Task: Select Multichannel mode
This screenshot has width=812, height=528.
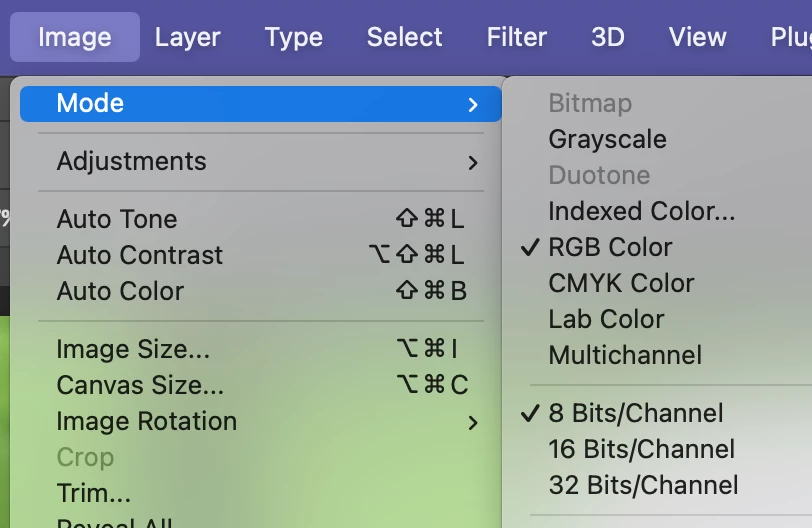Action: point(625,355)
